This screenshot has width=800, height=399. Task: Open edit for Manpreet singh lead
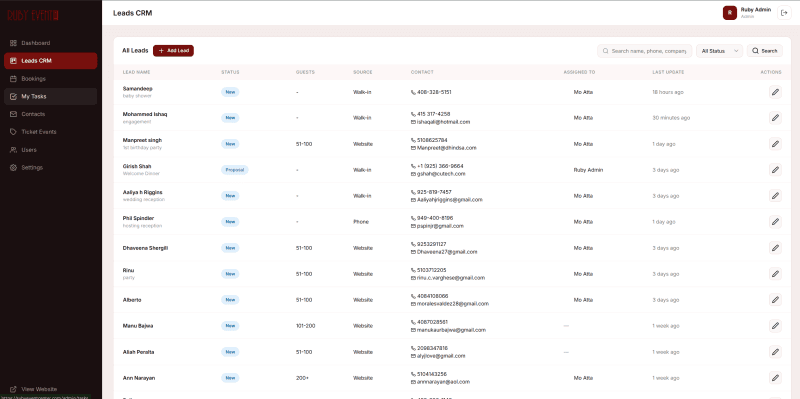pyautogui.click(x=775, y=144)
